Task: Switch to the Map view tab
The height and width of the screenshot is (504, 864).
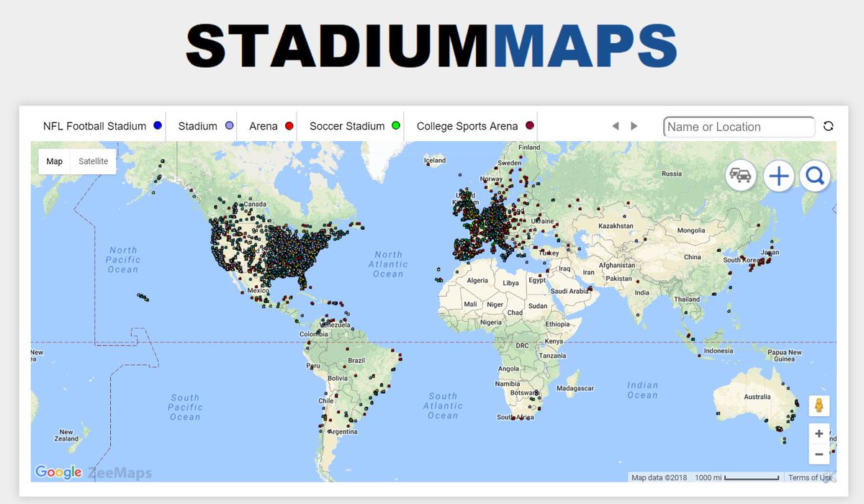Action: click(55, 161)
